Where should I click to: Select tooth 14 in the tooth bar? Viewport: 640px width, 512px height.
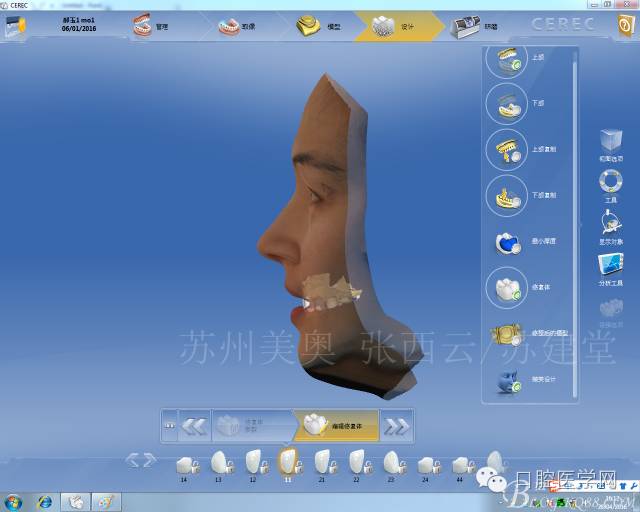tap(184, 462)
